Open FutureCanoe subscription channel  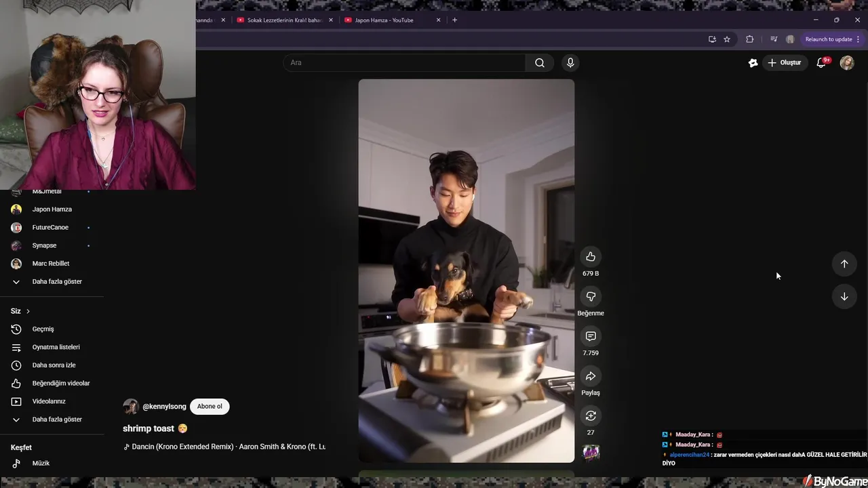pos(52,228)
